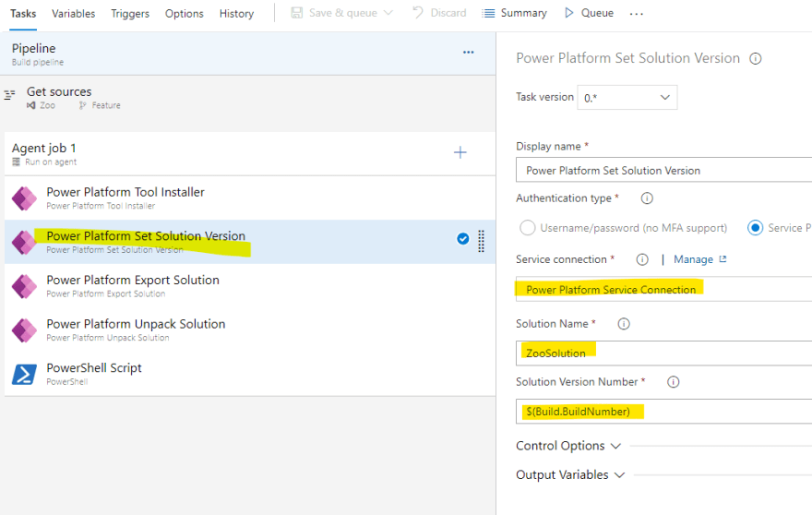
Task: Open the toolbar more actions ellipsis
Action: (x=637, y=14)
